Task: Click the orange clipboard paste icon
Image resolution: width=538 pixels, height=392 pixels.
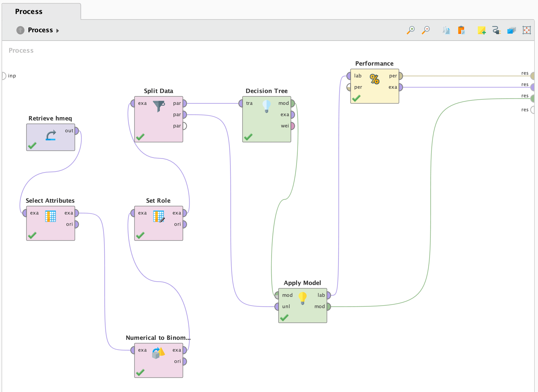Action: [461, 30]
